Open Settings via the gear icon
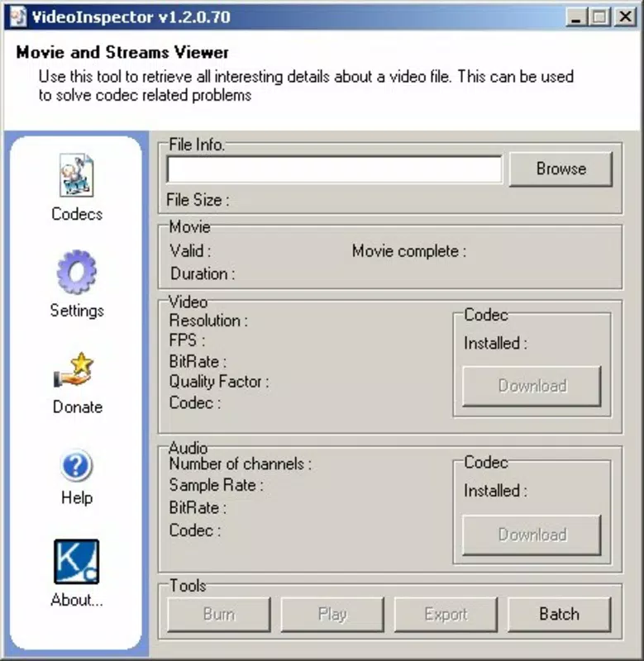 click(x=76, y=272)
